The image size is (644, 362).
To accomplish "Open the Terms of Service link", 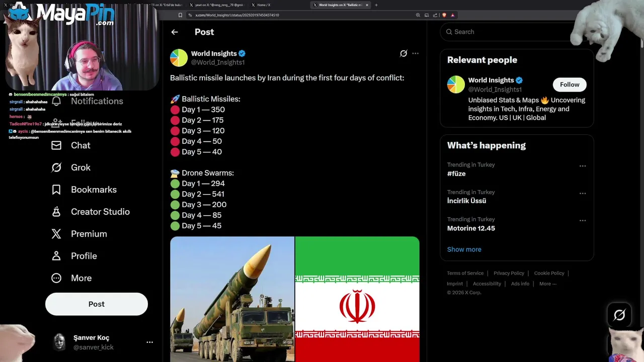I will coord(465,273).
